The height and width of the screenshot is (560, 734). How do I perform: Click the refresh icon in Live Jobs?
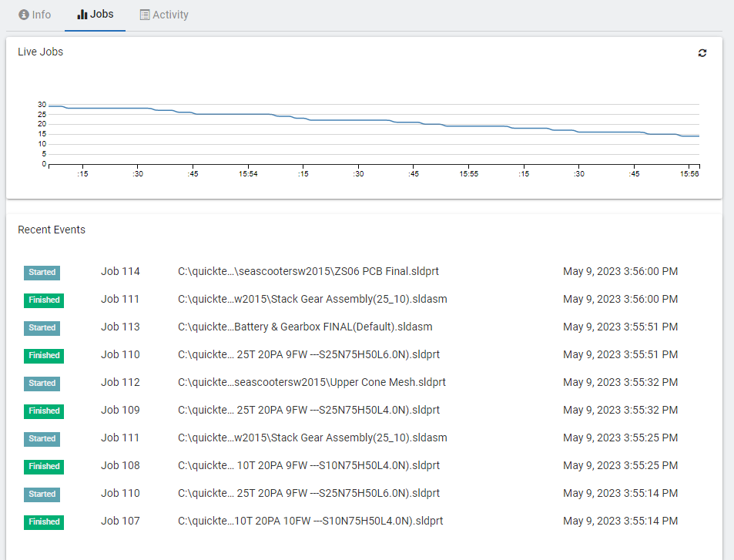702,53
